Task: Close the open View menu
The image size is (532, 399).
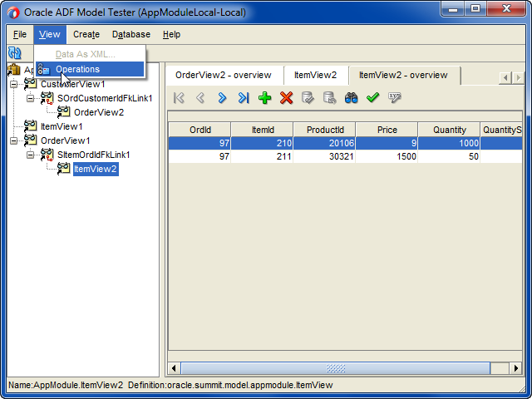Action: tap(50, 34)
